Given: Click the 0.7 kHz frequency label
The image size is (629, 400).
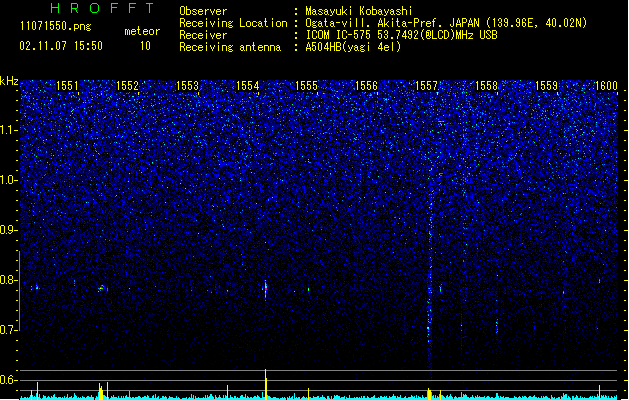Looking at the screenshot, I should pos(8,330).
